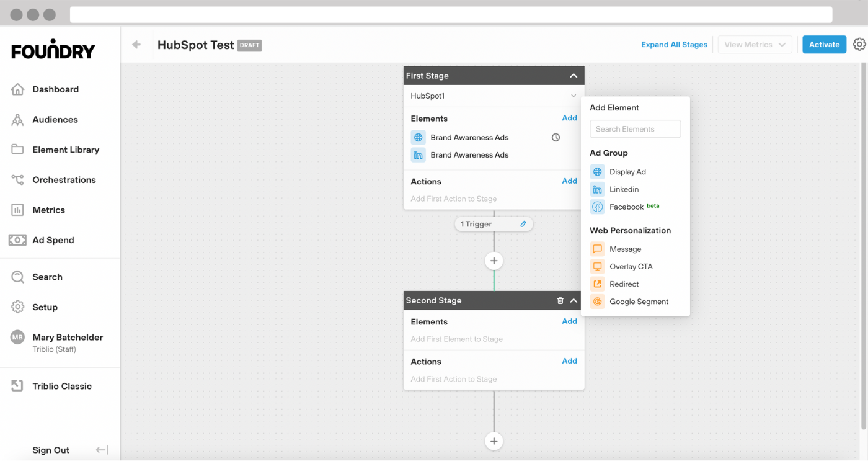Collapse the Second Stage chevron
Image resolution: width=868 pixels, height=461 pixels.
(x=573, y=301)
